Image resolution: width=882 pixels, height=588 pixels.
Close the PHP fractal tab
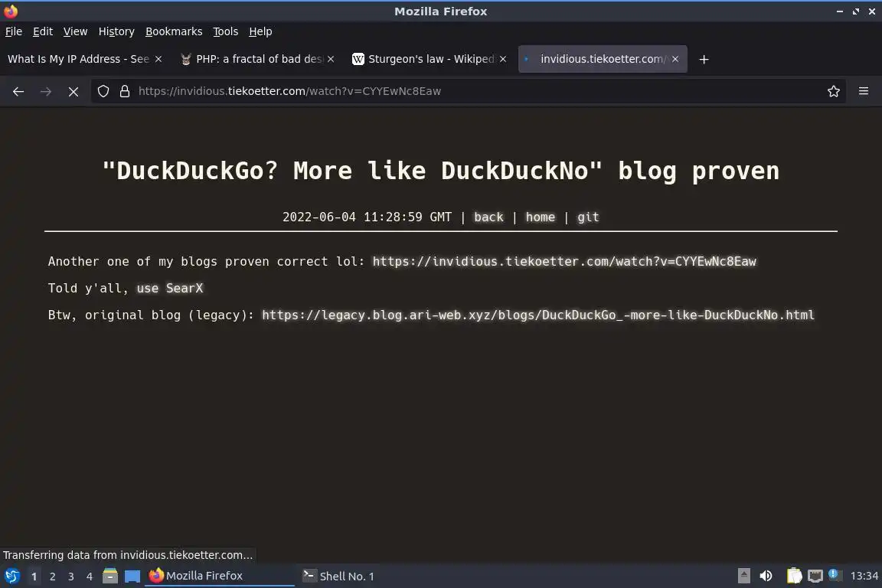(331, 59)
